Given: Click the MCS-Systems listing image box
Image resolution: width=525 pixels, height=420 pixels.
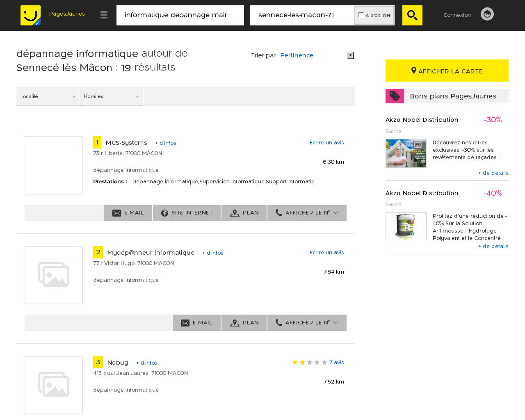Looking at the screenshot, I should click(54, 165).
